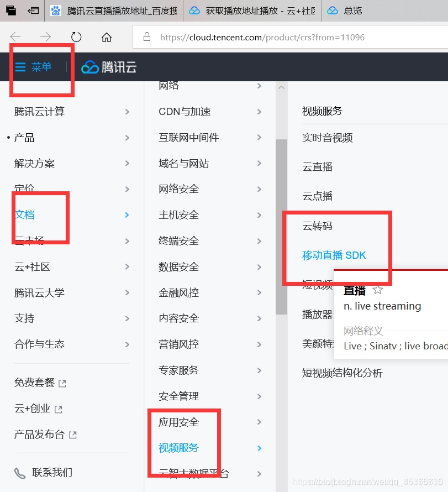Viewport: 448px width, 492px height.
Task: Open the 文档 menu item
Action: point(25,215)
